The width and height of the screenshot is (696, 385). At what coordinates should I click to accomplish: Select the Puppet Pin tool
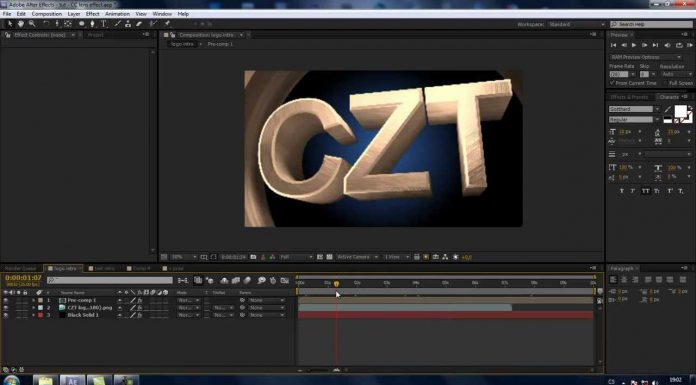coord(167,24)
